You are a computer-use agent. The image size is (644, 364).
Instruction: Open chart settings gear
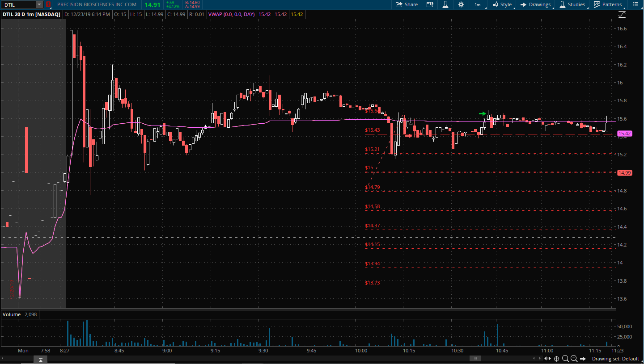click(461, 4)
